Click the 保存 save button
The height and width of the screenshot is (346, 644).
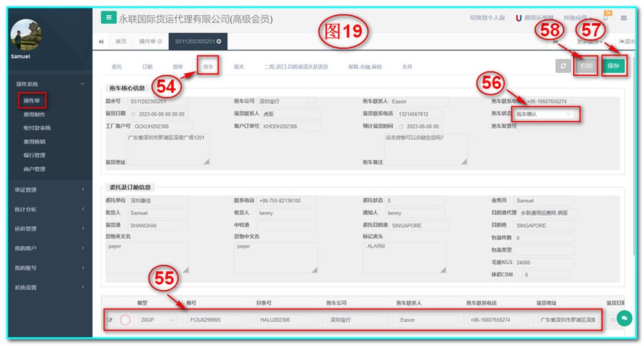pos(614,66)
